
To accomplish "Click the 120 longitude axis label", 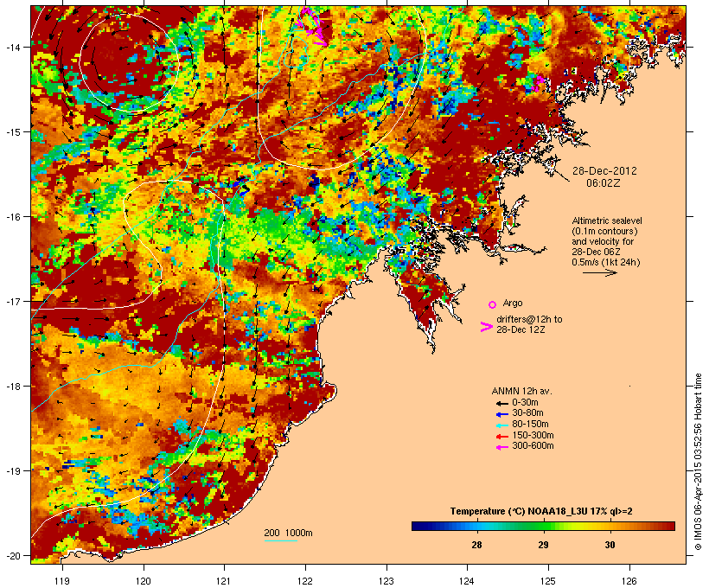I will [144, 581].
